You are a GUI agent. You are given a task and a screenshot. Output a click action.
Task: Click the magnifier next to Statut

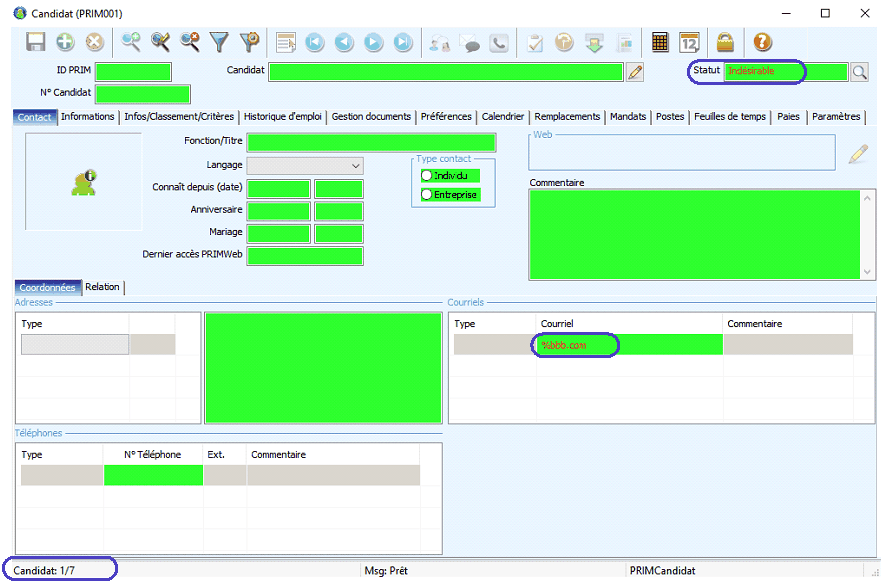[x=860, y=72]
